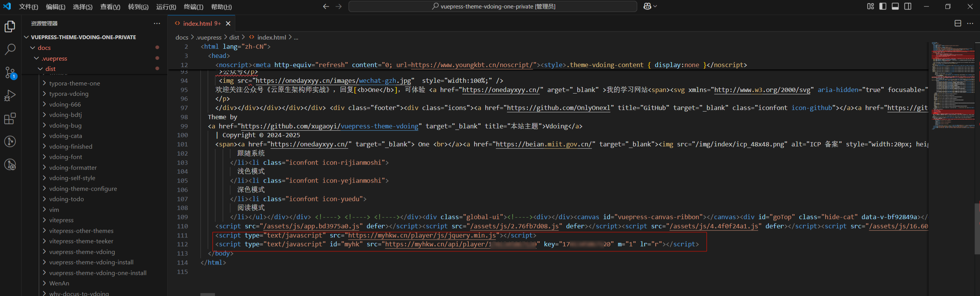
Task: Open the Search view in activity bar
Action: (x=10, y=49)
